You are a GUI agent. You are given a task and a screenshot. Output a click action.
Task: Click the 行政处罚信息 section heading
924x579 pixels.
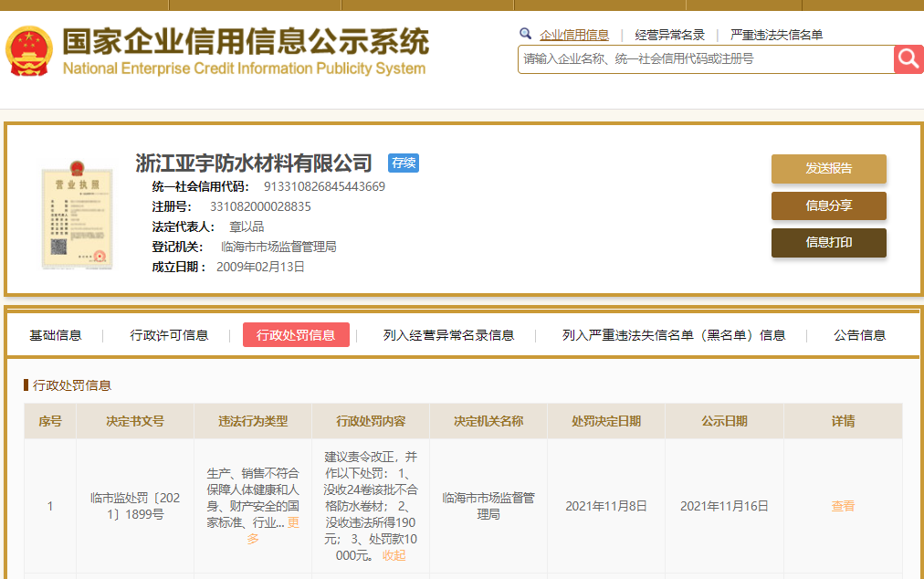(72, 385)
